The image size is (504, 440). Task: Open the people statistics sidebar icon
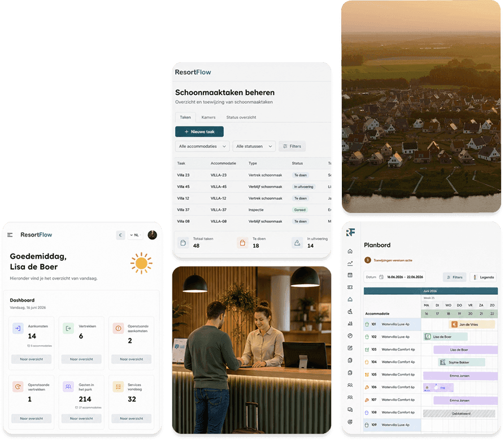[350, 324]
